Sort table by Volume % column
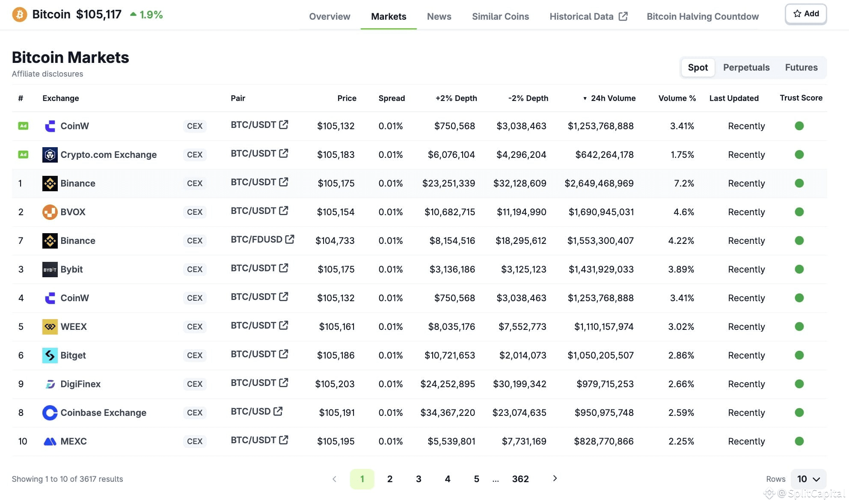This screenshot has height=504, width=849. 677,98
